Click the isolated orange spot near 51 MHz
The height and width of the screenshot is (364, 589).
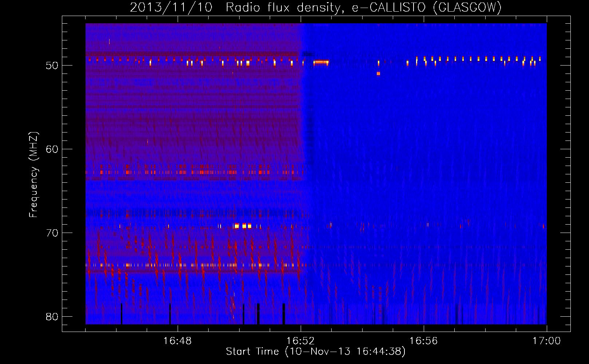[379, 74]
